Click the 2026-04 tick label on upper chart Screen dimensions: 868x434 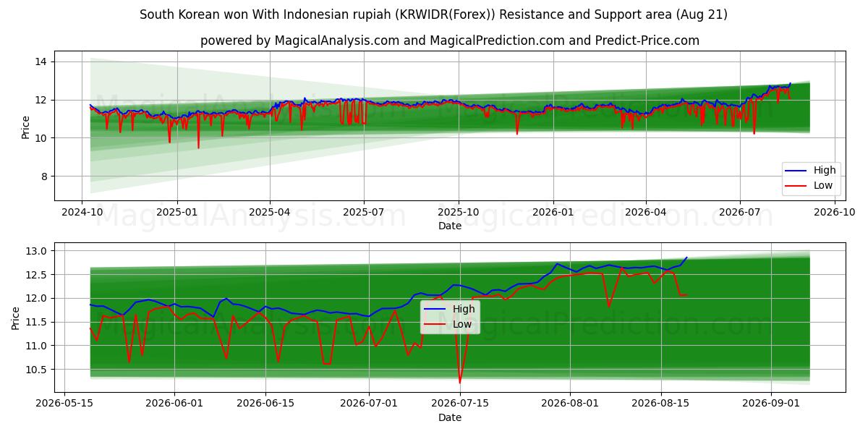coord(645,213)
